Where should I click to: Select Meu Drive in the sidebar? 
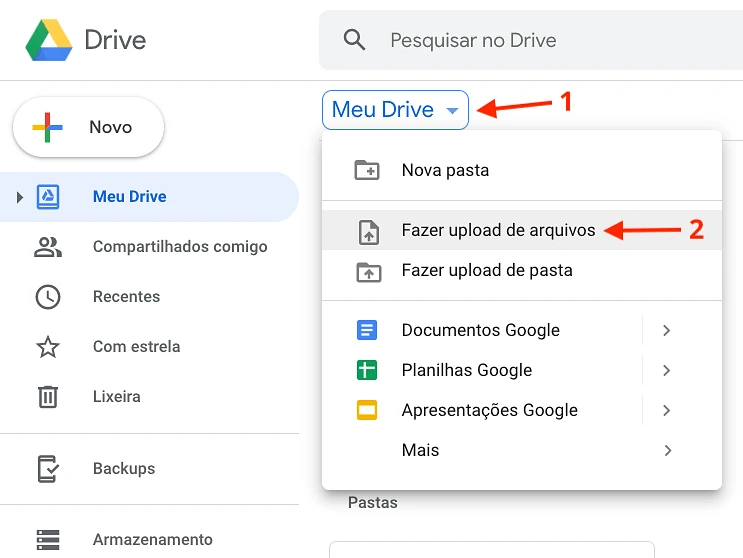coord(149,197)
